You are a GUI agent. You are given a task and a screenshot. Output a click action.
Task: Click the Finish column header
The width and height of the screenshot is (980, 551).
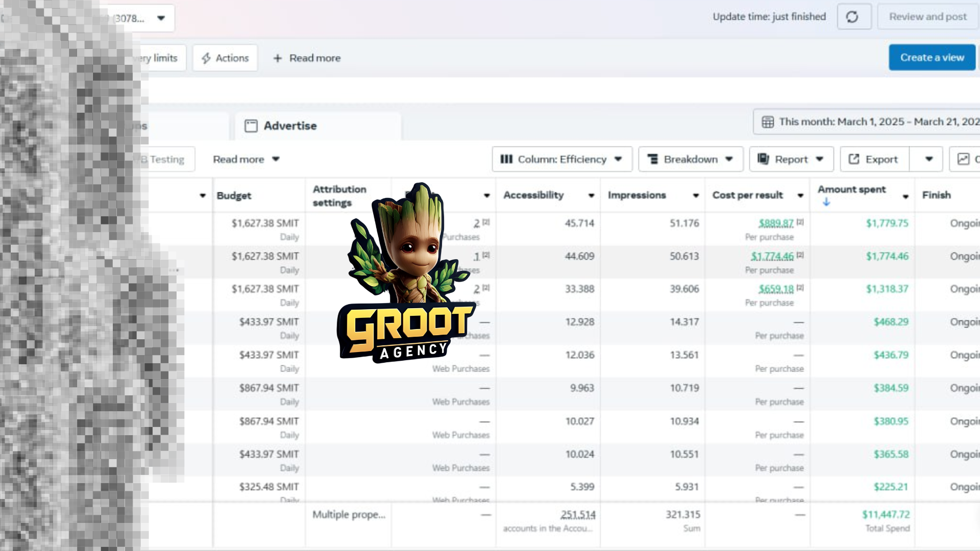[x=936, y=195]
